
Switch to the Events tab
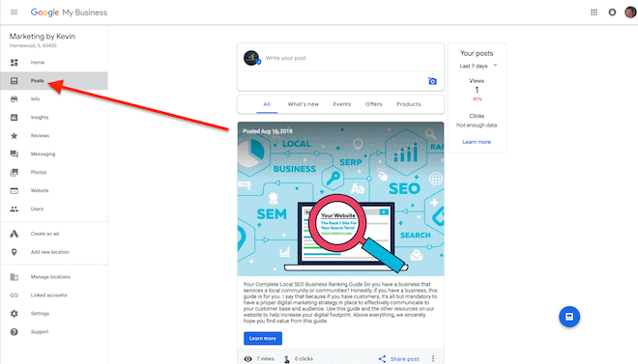pyautogui.click(x=342, y=104)
